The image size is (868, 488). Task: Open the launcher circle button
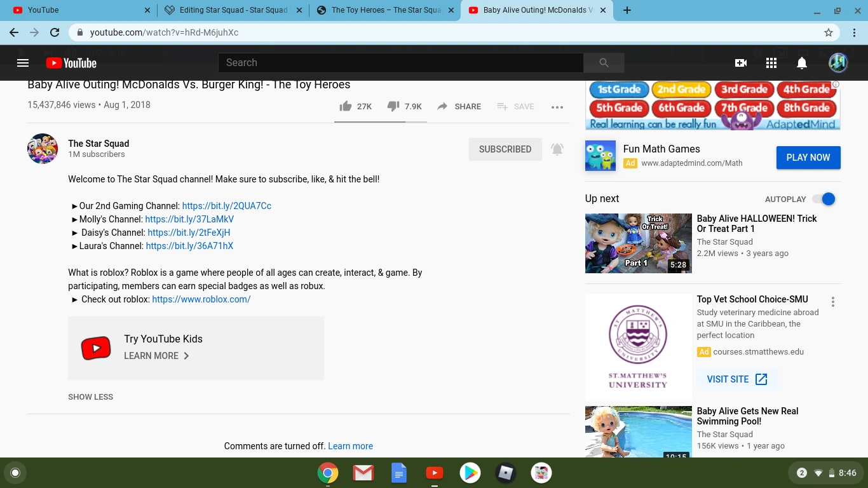click(15, 473)
